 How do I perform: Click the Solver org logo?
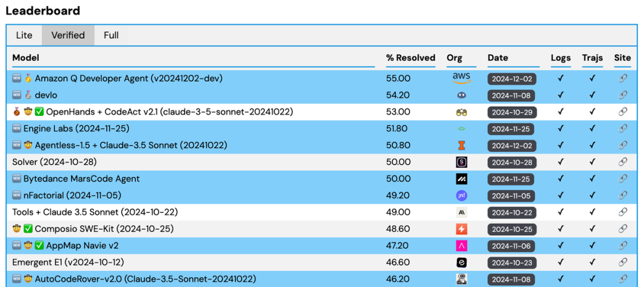462,162
